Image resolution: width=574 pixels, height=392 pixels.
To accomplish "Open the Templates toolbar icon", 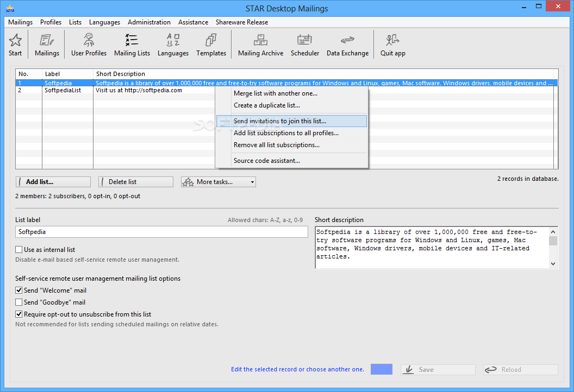I will coord(211,45).
